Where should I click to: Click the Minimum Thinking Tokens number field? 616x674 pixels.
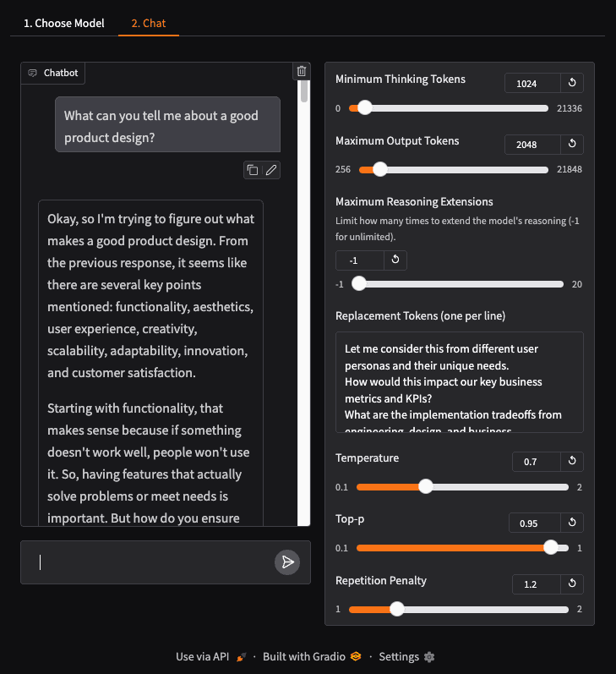(532, 83)
